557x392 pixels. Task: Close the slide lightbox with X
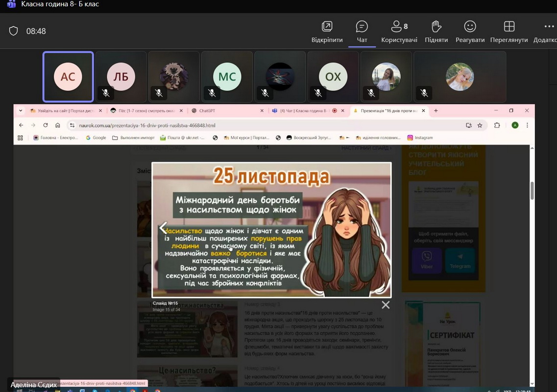(386, 305)
